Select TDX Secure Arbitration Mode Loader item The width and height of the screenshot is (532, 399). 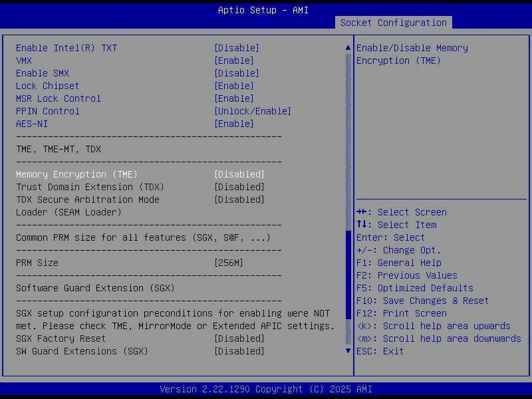88,206
